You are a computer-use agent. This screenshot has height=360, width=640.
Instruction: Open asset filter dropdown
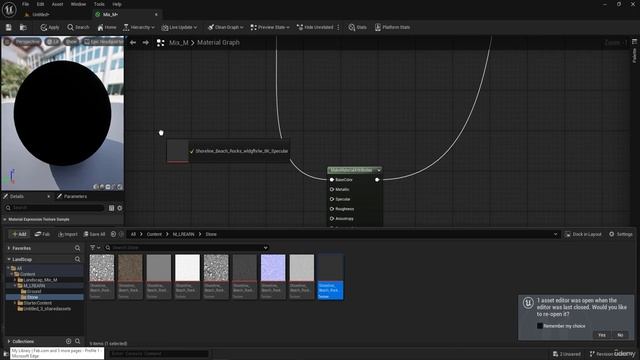click(x=94, y=248)
